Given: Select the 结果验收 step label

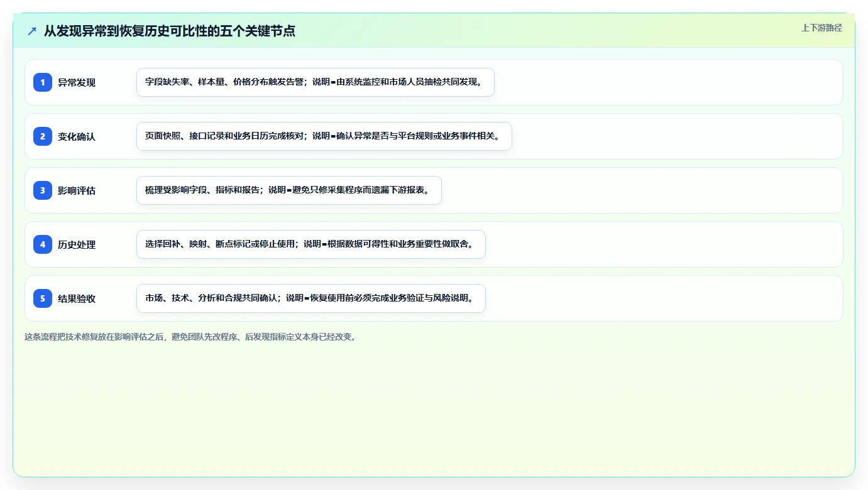Looking at the screenshot, I should pyautogui.click(x=77, y=298).
